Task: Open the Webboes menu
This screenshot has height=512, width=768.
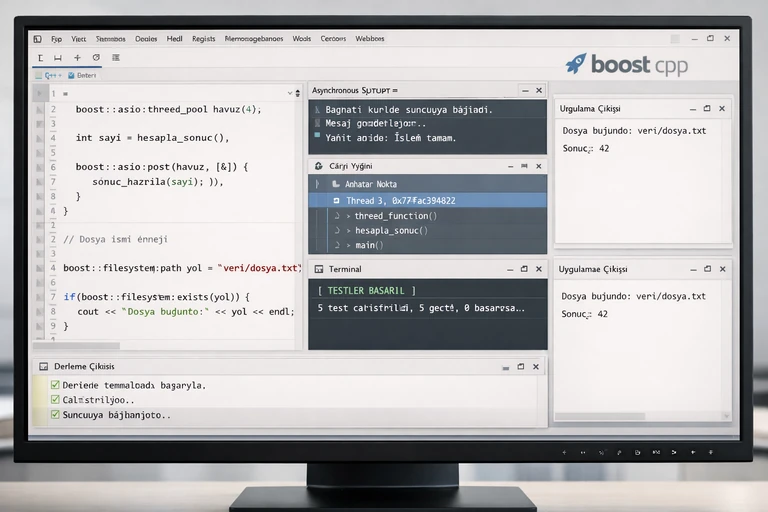Action: [370, 39]
